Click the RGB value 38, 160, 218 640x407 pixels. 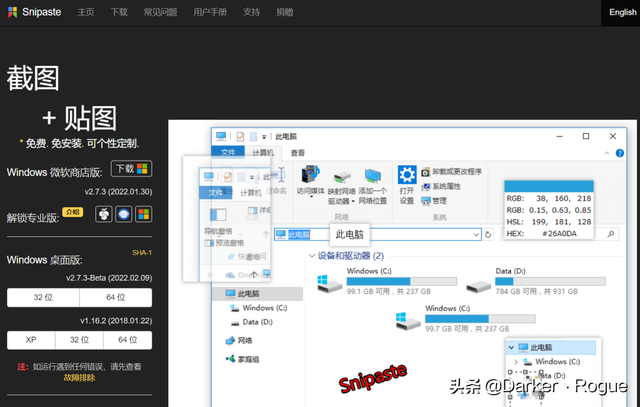(564, 198)
